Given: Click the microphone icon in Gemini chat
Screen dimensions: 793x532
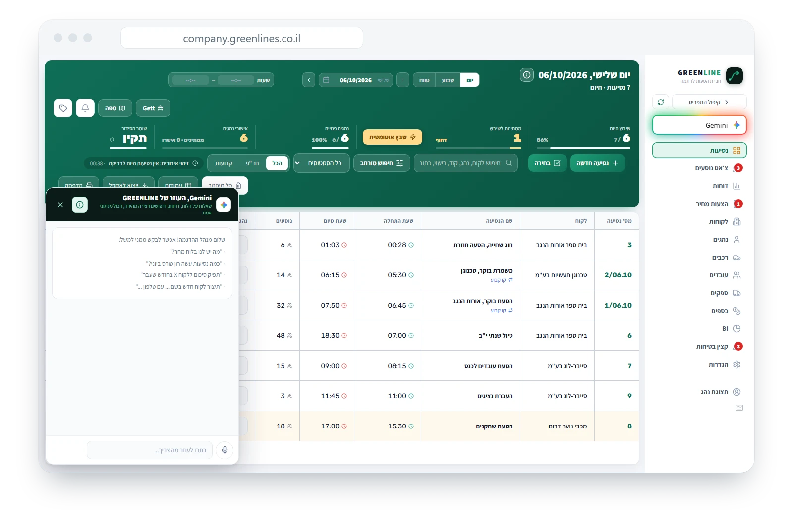Looking at the screenshot, I should [225, 450].
